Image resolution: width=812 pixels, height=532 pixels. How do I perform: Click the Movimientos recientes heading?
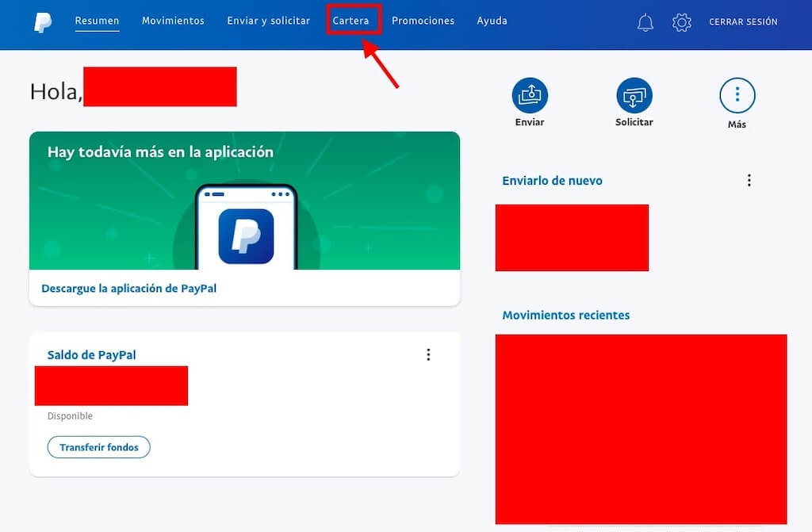(x=566, y=315)
